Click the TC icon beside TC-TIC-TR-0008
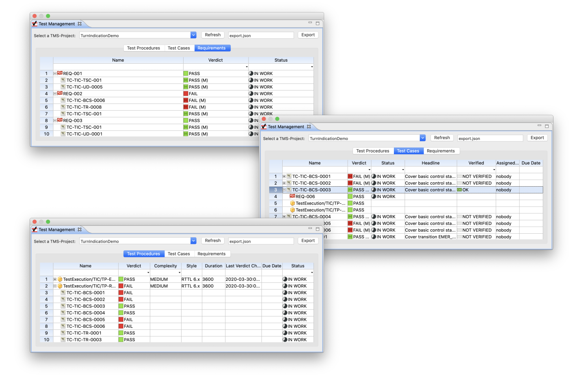The height and width of the screenshot is (383, 588). (63, 107)
